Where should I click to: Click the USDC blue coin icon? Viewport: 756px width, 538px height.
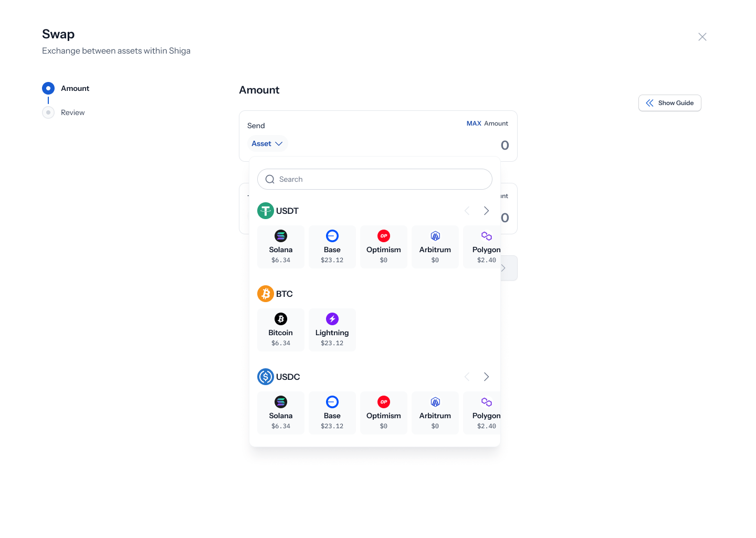(266, 377)
